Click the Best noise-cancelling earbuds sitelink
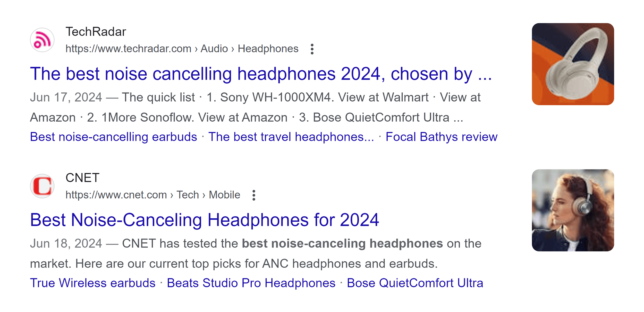Image resolution: width=644 pixels, height=312 pixels. 113,137
